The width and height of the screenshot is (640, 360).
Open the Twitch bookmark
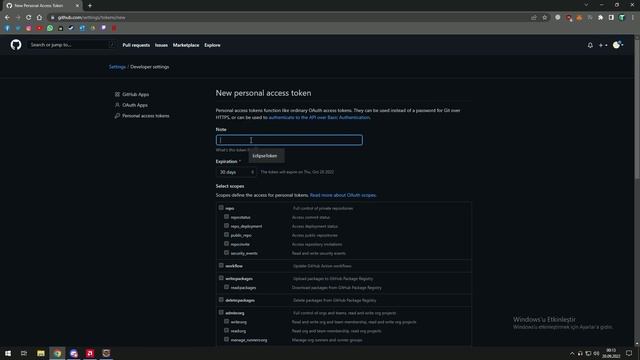point(104,28)
